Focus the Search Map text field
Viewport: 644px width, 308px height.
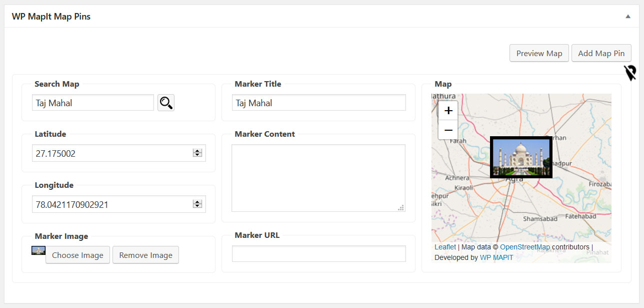(93, 103)
